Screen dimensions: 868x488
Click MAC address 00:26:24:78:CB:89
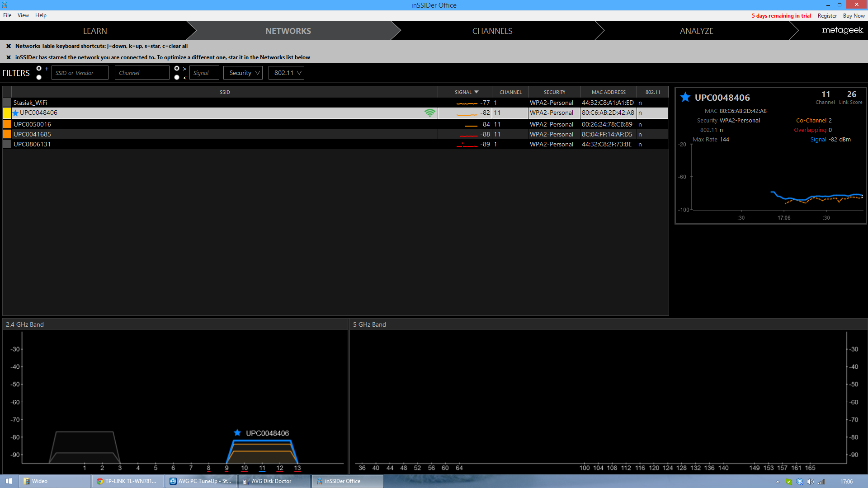(x=607, y=124)
